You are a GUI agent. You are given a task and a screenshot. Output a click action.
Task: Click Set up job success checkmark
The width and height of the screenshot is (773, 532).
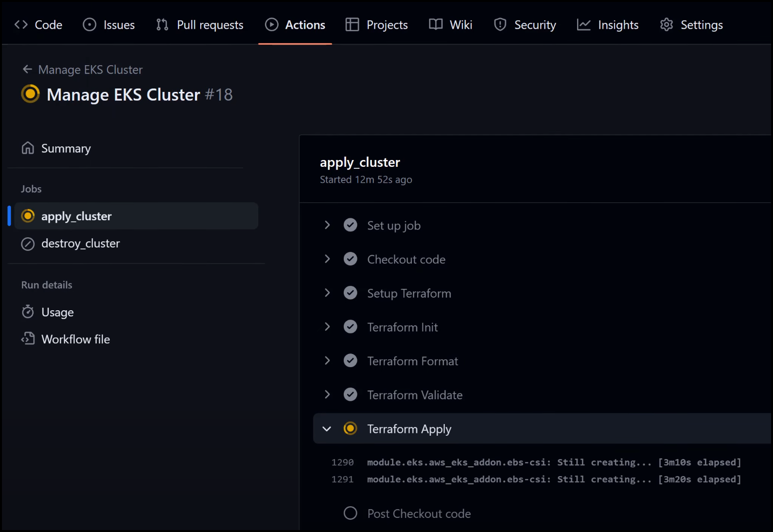pos(351,225)
